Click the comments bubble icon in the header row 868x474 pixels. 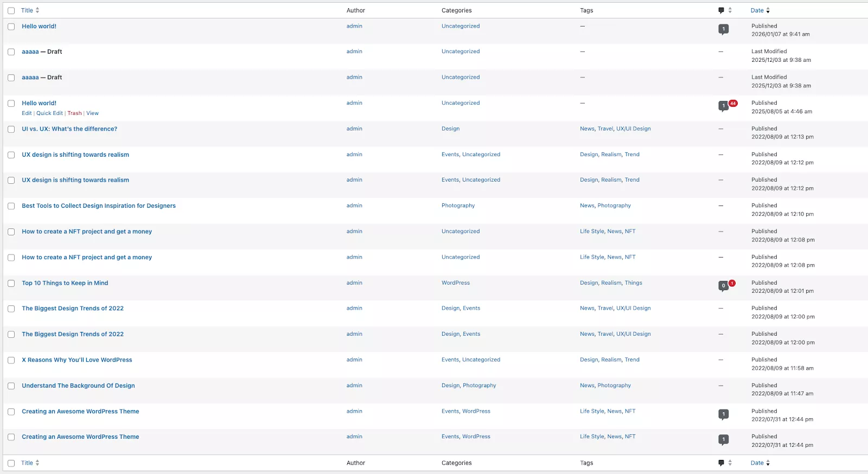[x=721, y=10]
